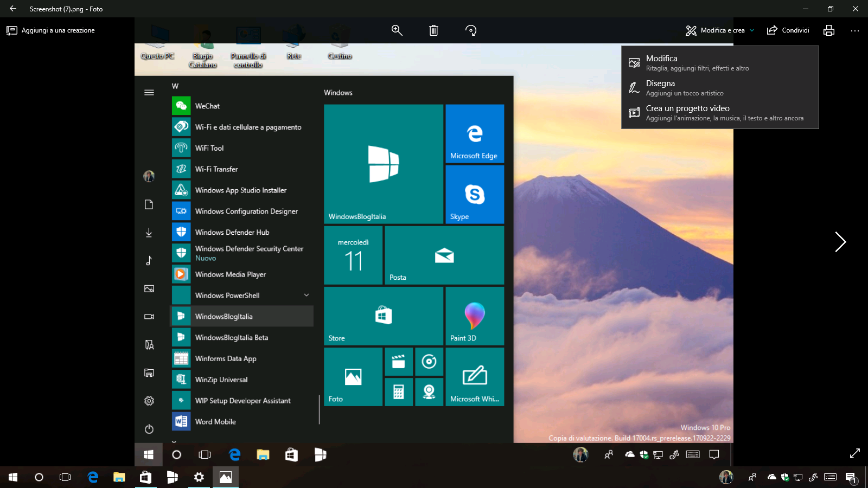Click the WinZip Universal entry in photo

(242, 380)
